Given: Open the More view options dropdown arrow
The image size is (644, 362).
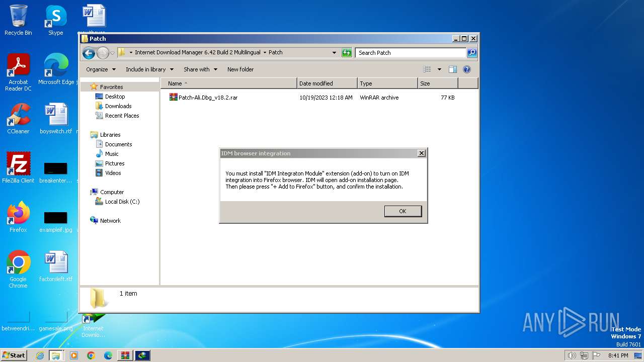Looking at the screenshot, I should click(439, 69).
